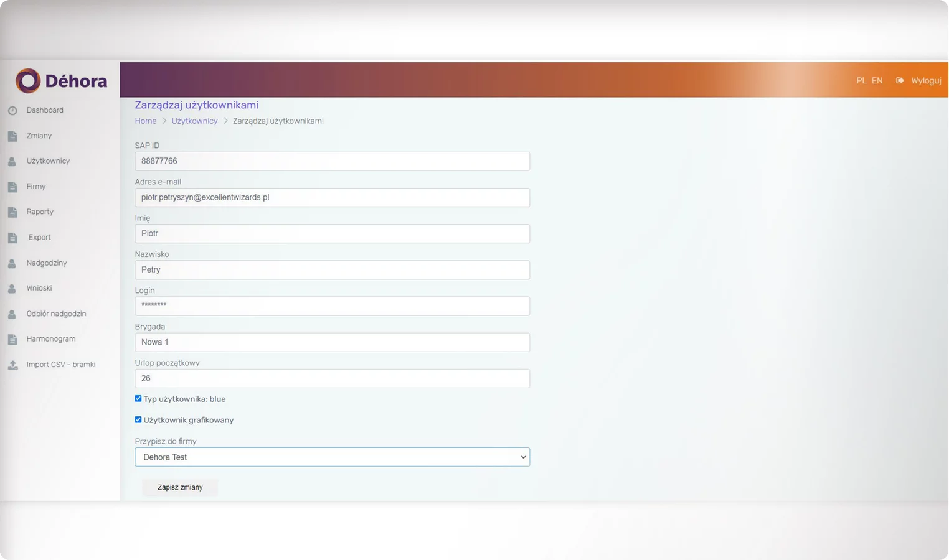Click Home breadcrumb link
Screen dimensions: 949x560
(x=146, y=121)
